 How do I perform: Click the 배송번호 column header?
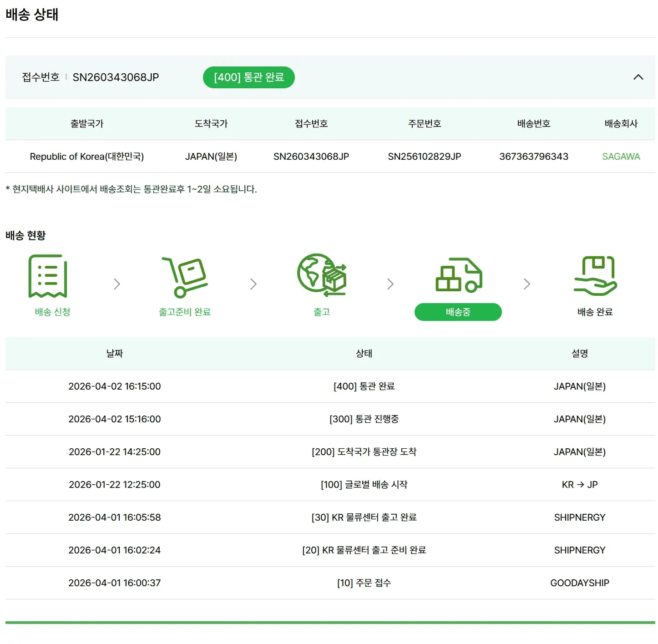click(534, 124)
